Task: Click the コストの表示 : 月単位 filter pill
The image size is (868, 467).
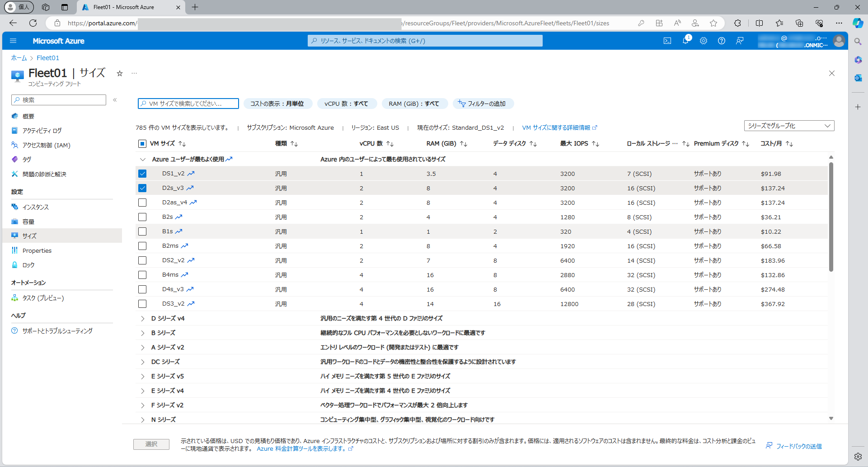Action: (277, 104)
